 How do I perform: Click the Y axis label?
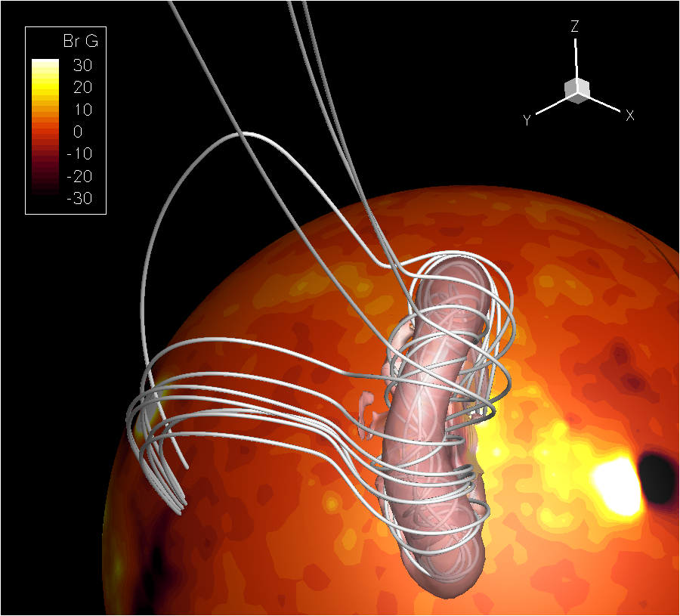coord(527,119)
